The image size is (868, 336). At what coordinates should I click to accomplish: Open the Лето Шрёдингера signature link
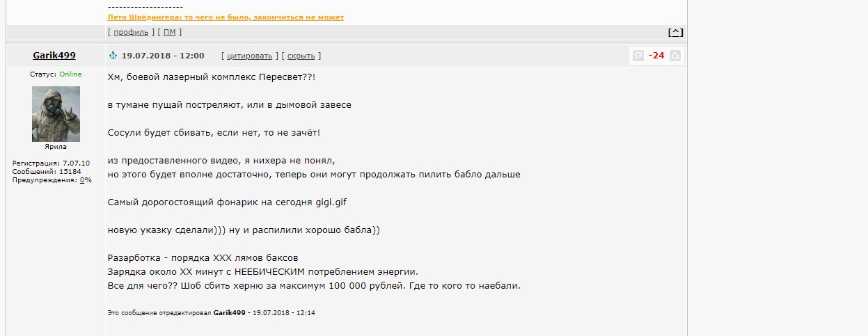tap(226, 17)
